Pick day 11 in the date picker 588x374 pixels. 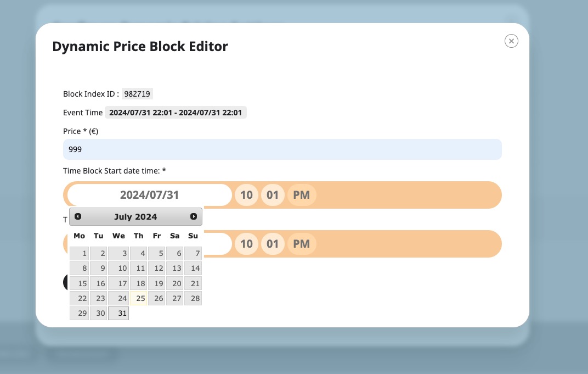point(138,269)
